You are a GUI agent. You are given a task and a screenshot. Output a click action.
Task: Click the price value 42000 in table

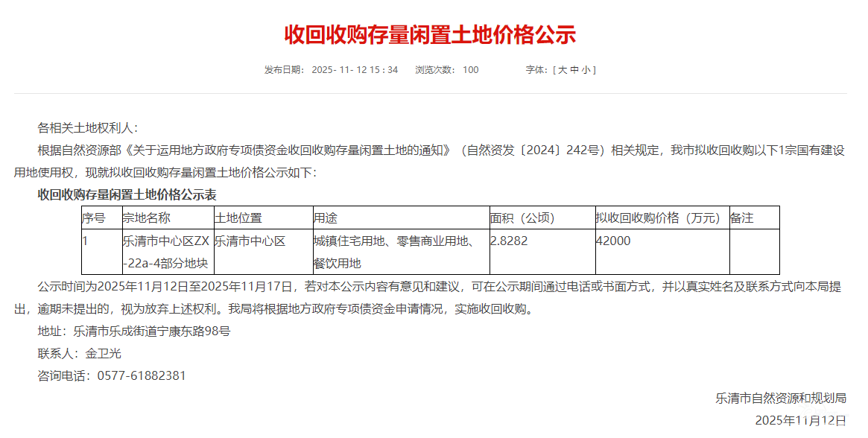tap(613, 241)
